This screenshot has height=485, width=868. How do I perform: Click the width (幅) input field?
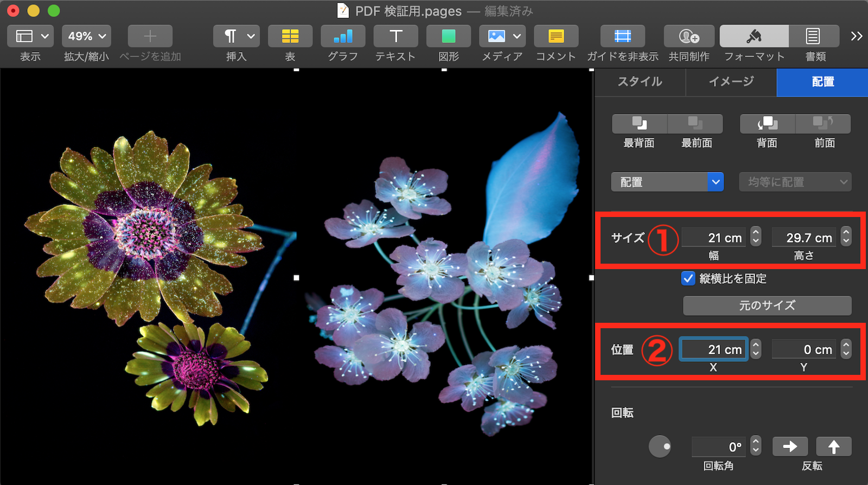pos(714,238)
